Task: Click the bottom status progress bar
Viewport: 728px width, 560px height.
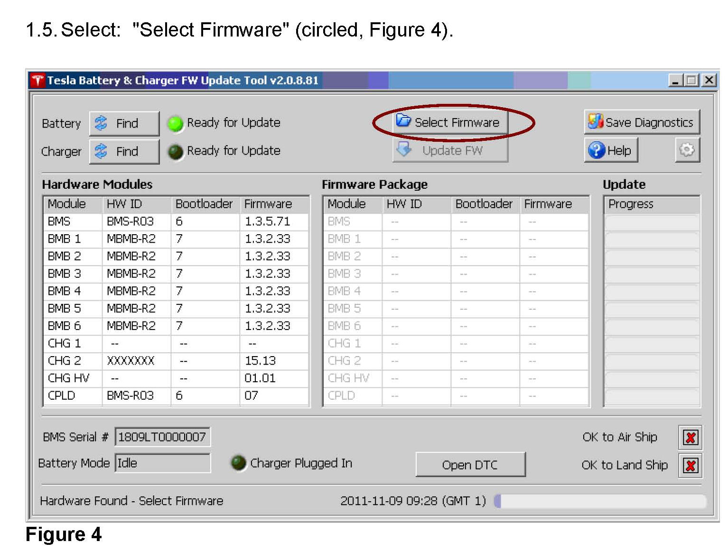Action: [600, 501]
